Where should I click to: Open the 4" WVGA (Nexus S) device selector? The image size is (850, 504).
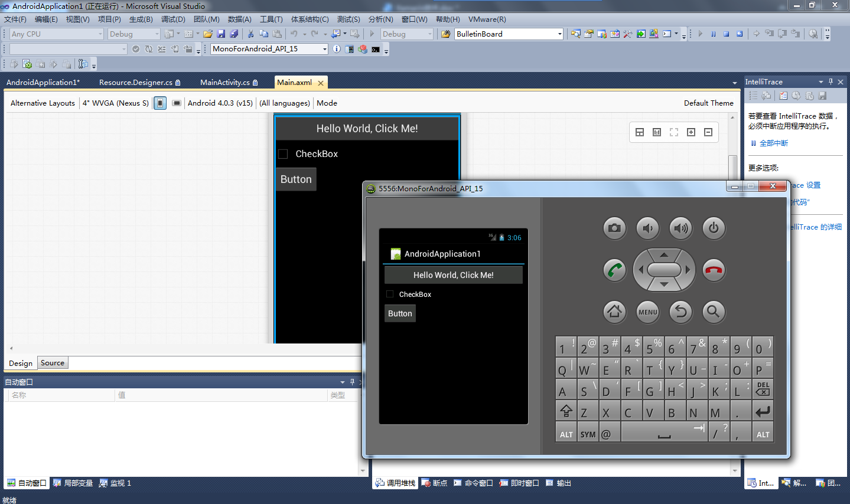[116, 103]
